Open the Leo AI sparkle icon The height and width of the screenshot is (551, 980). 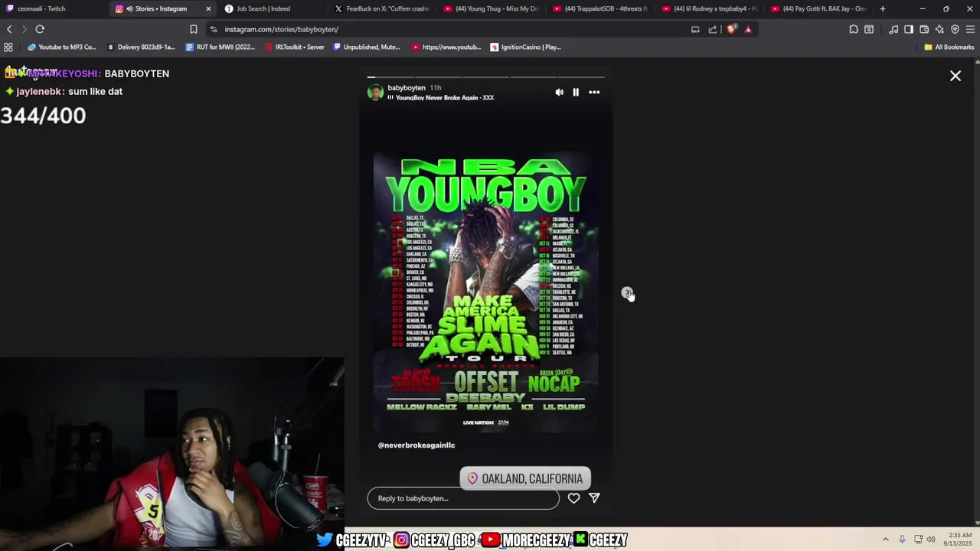click(x=939, y=29)
